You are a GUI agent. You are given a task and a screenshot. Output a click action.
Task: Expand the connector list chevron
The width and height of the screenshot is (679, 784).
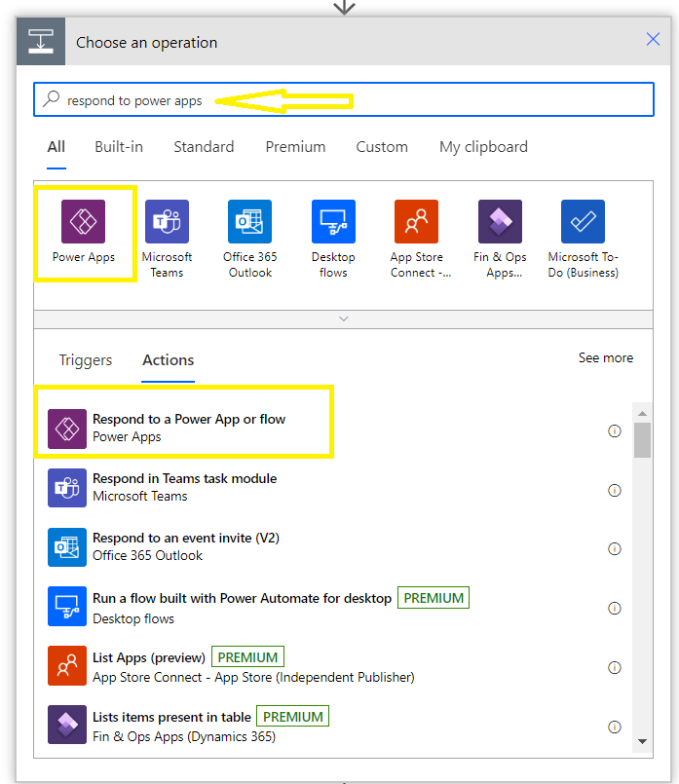343,318
